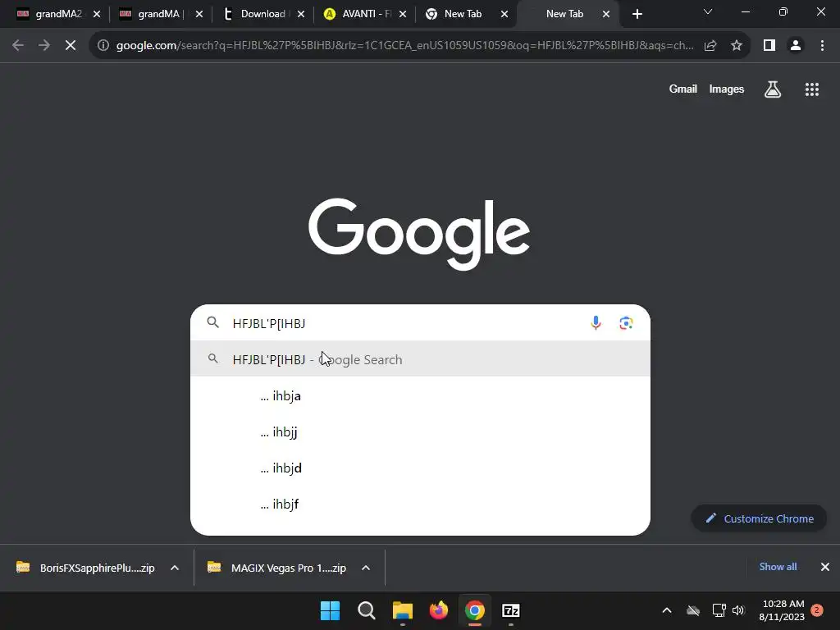Expand options for BorisFXSapphirePlu zip download
The height and width of the screenshot is (630, 840).
coord(175,568)
